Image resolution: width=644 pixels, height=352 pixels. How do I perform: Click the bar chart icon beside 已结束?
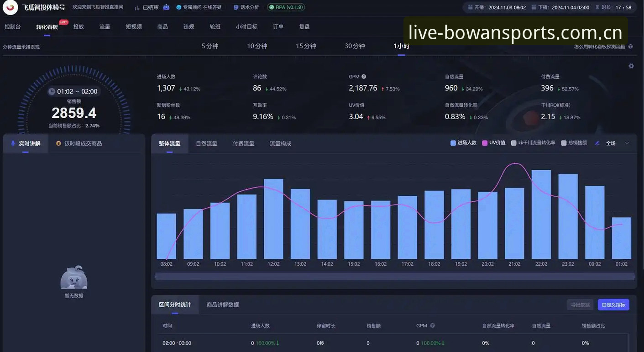137,7
